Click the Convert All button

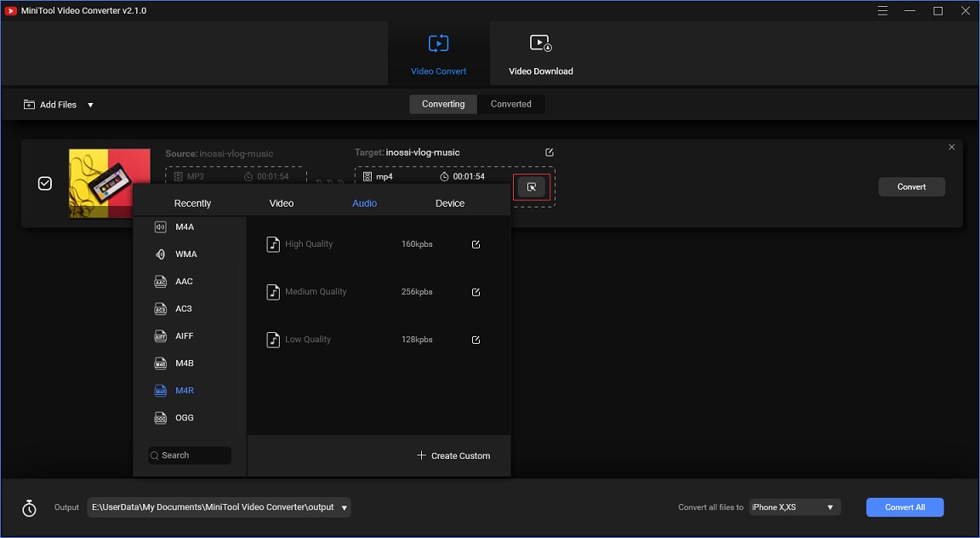click(x=904, y=507)
